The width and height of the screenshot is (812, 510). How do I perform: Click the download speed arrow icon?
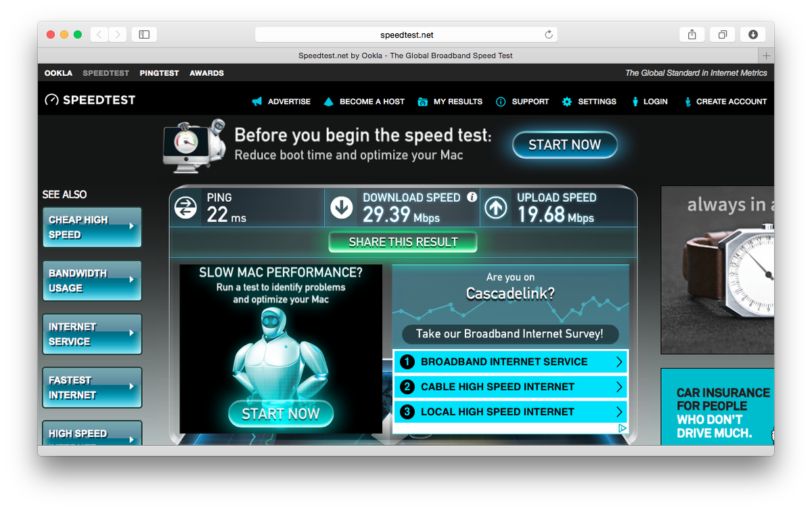[x=342, y=207]
